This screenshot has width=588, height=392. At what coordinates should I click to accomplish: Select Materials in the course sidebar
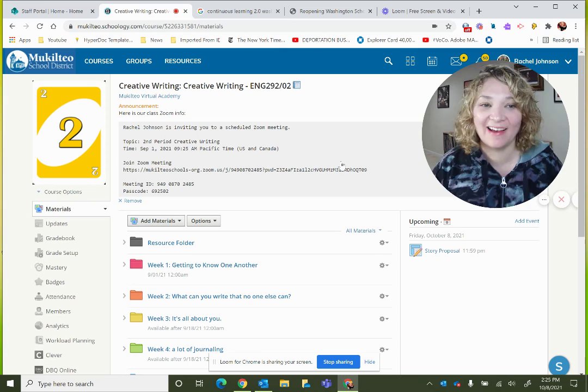point(71,209)
